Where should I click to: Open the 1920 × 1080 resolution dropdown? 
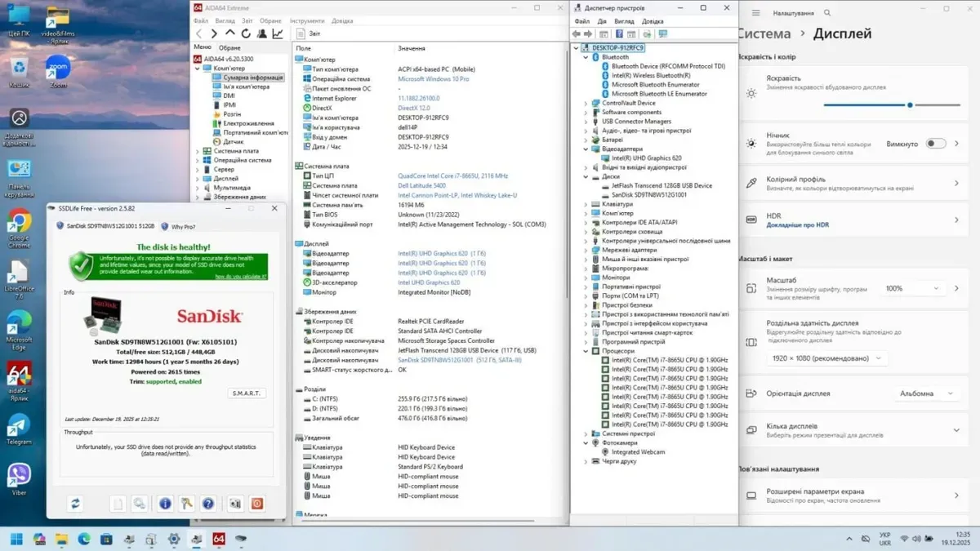826,358
